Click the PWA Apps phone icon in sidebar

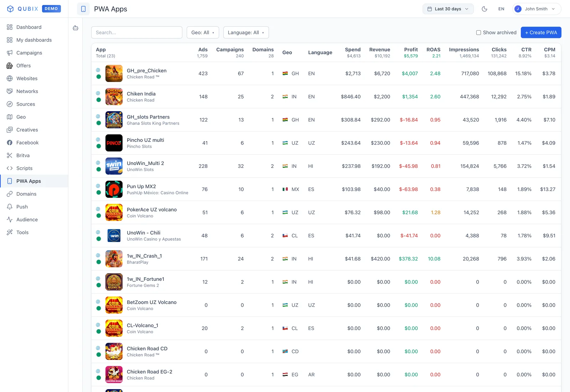[10, 181]
